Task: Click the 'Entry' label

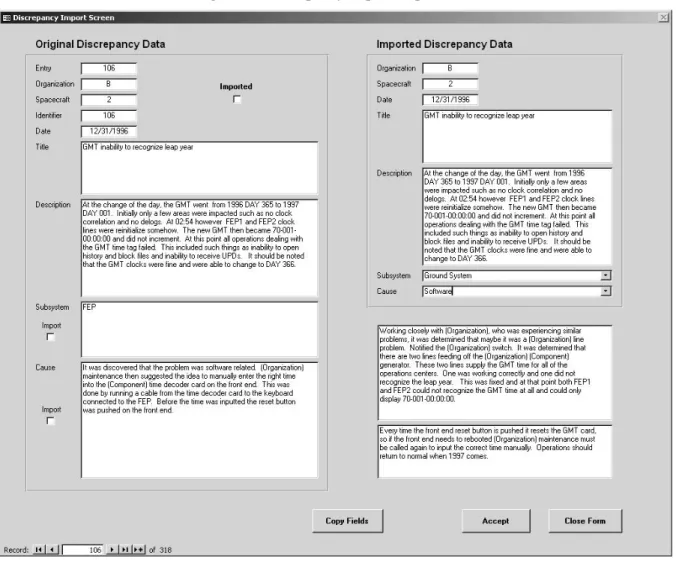Action: tap(43, 68)
